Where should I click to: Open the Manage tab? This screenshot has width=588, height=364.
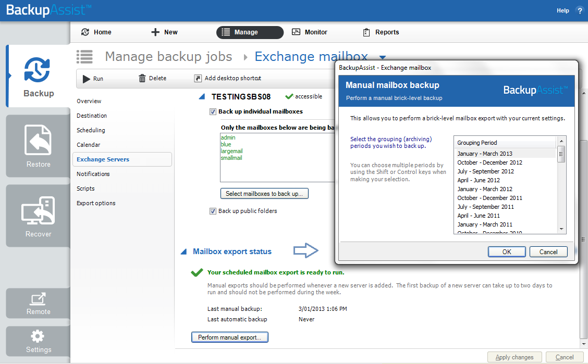(250, 32)
